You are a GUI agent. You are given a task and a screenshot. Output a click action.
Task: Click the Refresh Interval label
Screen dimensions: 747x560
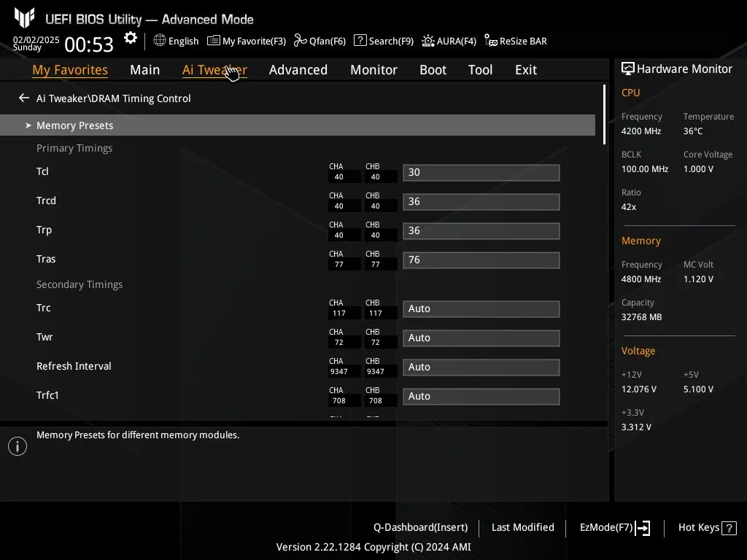click(74, 366)
